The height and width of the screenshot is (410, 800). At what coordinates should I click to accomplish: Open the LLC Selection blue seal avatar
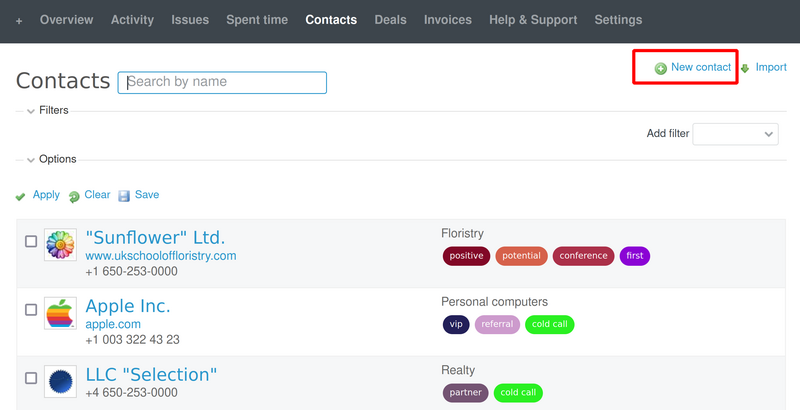pos(61,381)
